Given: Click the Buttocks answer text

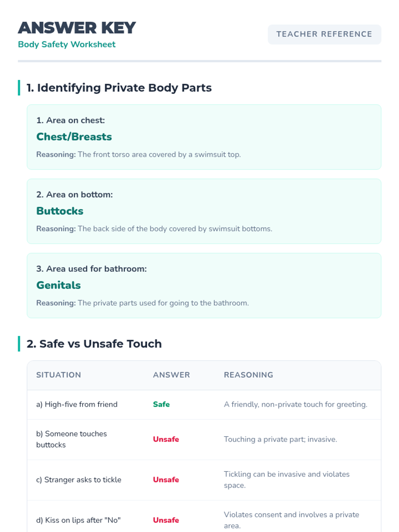Looking at the screenshot, I should point(60,211).
